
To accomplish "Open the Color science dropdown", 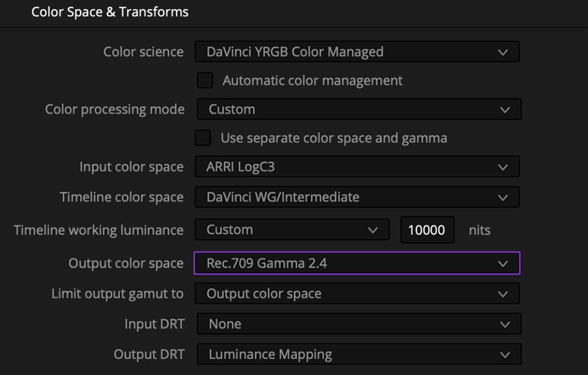I will (356, 52).
